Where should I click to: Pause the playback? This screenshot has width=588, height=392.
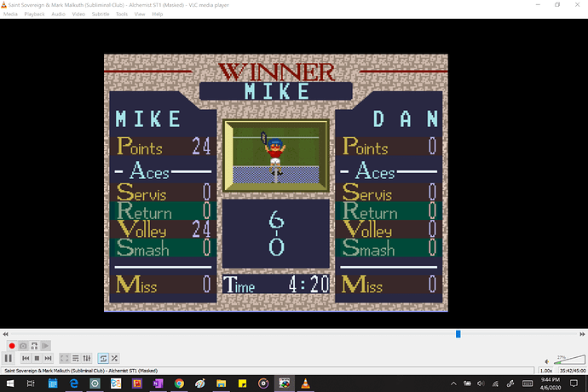[9, 358]
